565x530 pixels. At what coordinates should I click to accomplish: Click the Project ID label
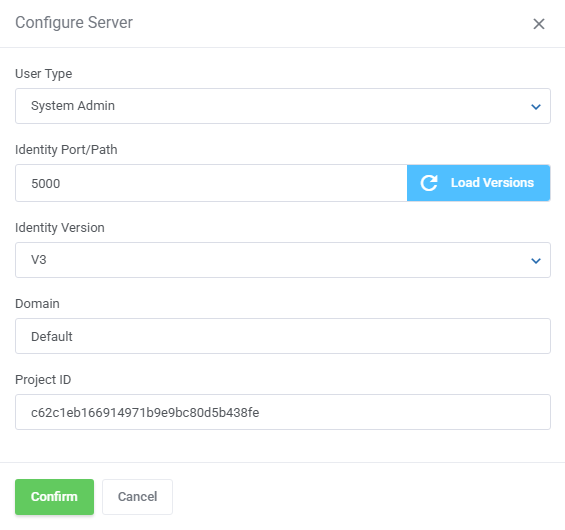pos(43,380)
